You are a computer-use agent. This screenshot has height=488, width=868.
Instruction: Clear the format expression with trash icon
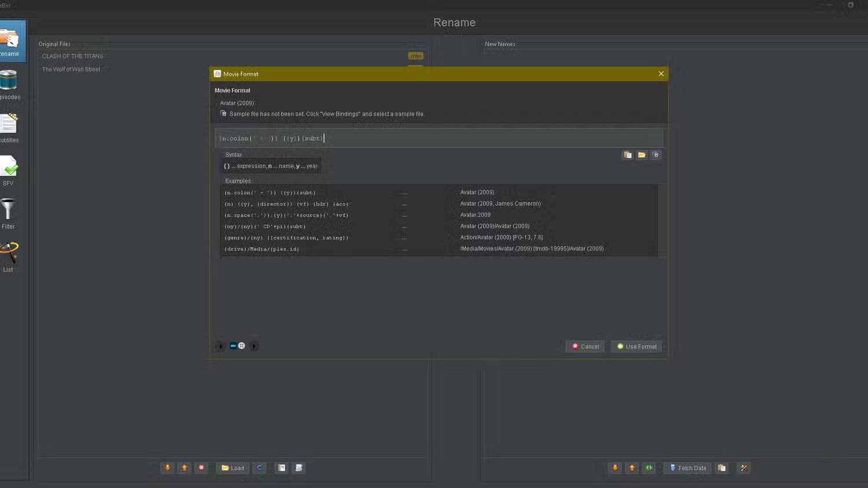click(x=656, y=154)
